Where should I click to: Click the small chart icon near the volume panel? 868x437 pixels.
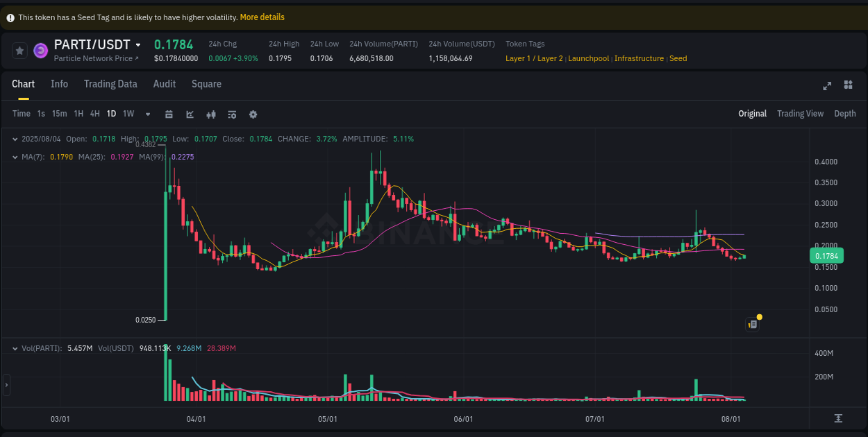coord(752,324)
